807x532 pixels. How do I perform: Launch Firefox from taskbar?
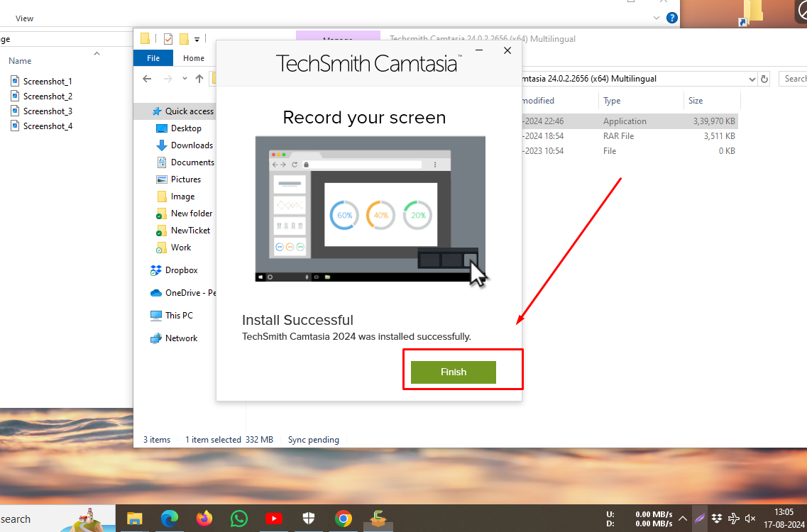coord(204,518)
